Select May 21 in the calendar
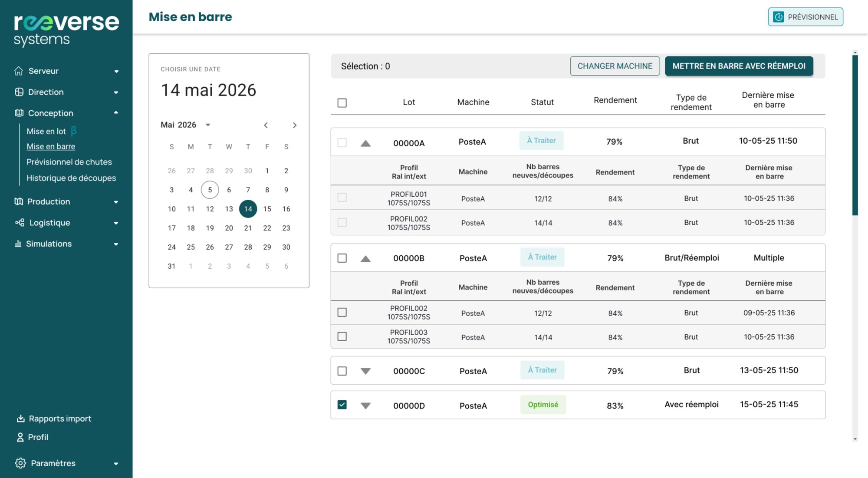 pos(248,228)
